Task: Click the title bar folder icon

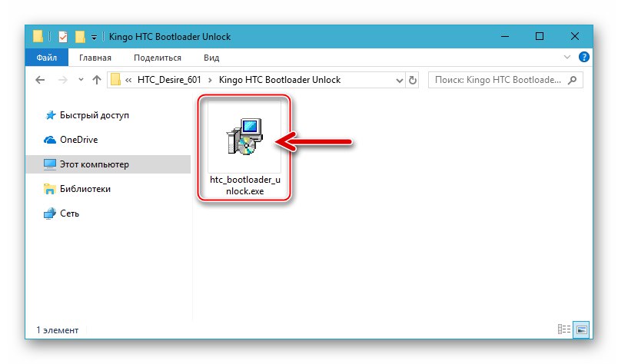Action: [38, 36]
